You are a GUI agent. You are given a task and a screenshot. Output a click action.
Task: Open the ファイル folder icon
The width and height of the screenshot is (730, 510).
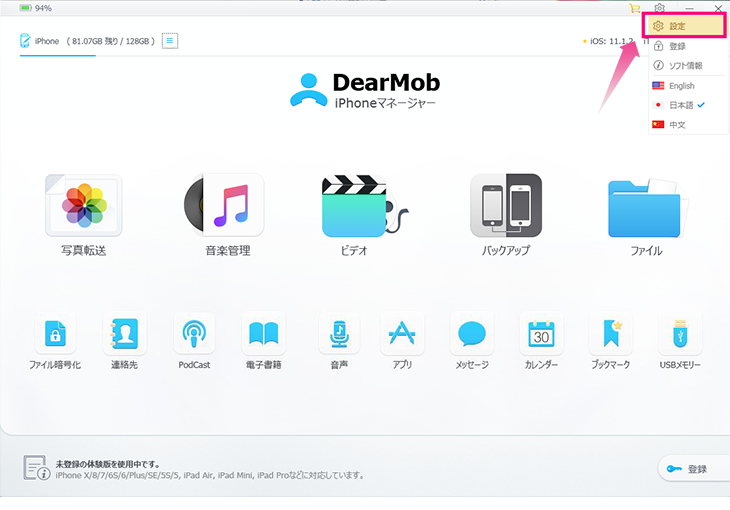648,208
